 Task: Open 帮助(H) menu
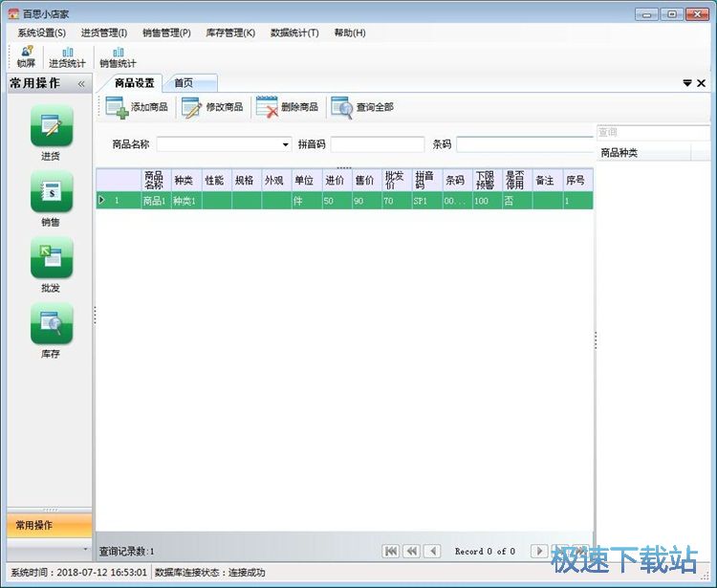(350, 33)
